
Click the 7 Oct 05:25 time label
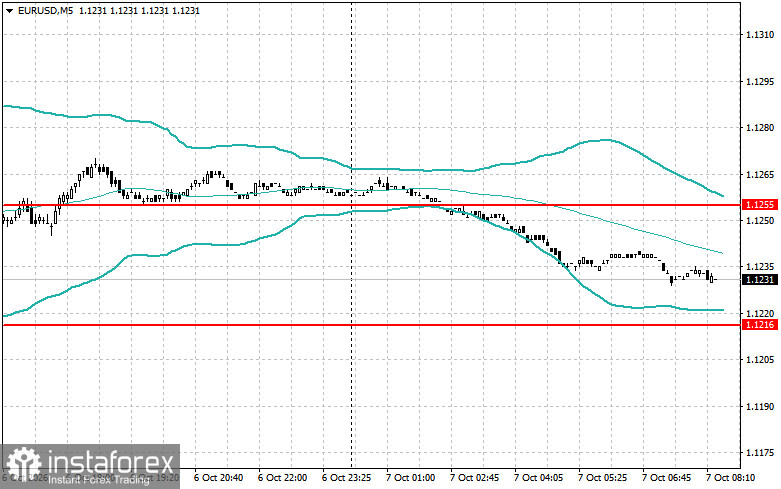click(602, 478)
